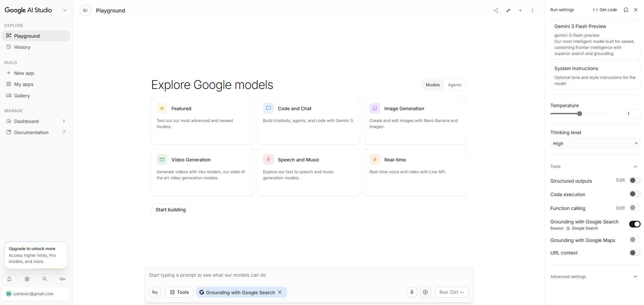Click the notifications bell icon
The image size is (644, 305).
9,279
